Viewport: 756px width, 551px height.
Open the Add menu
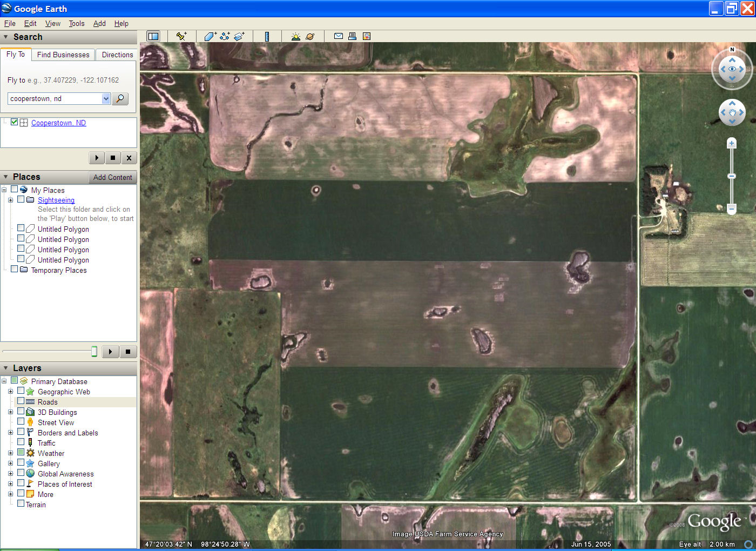pyautogui.click(x=99, y=23)
